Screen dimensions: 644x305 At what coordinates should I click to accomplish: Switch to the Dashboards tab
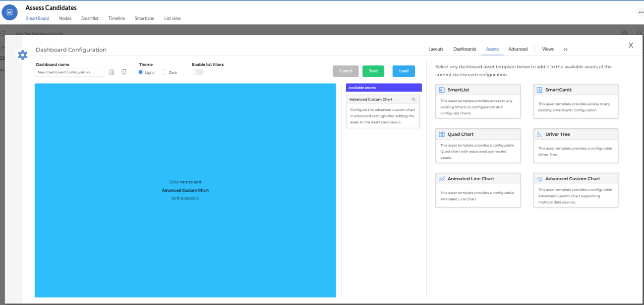pos(465,49)
